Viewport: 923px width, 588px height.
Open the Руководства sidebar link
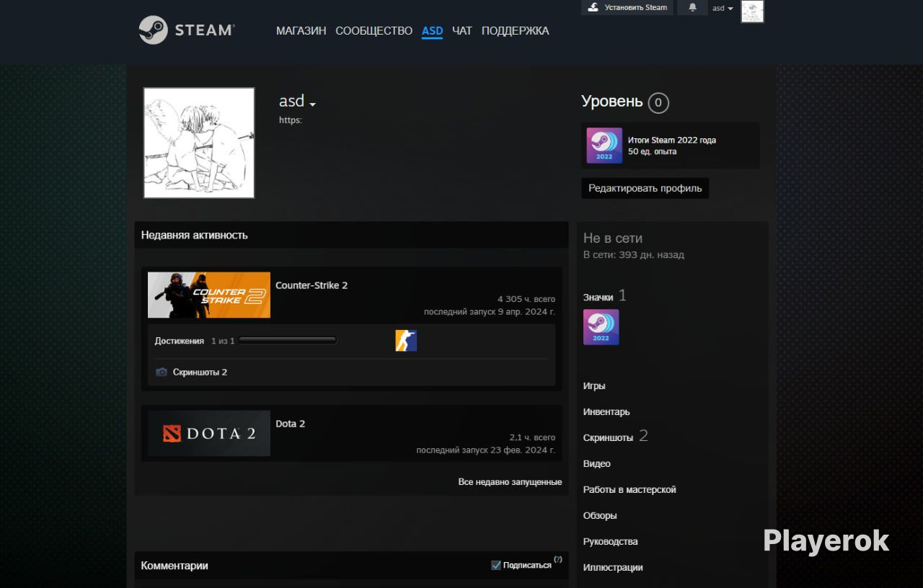coord(611,542)
